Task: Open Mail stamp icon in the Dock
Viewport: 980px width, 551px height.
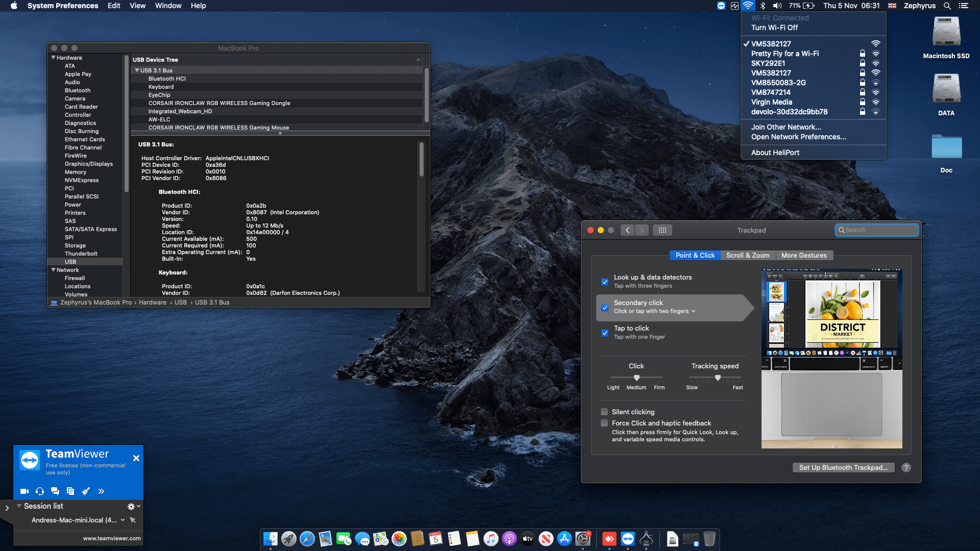Action: [x=326, y=539]
